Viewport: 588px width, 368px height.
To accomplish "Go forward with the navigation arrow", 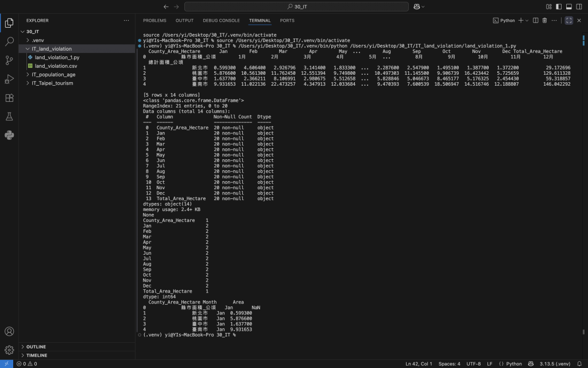I will point(177,7).
